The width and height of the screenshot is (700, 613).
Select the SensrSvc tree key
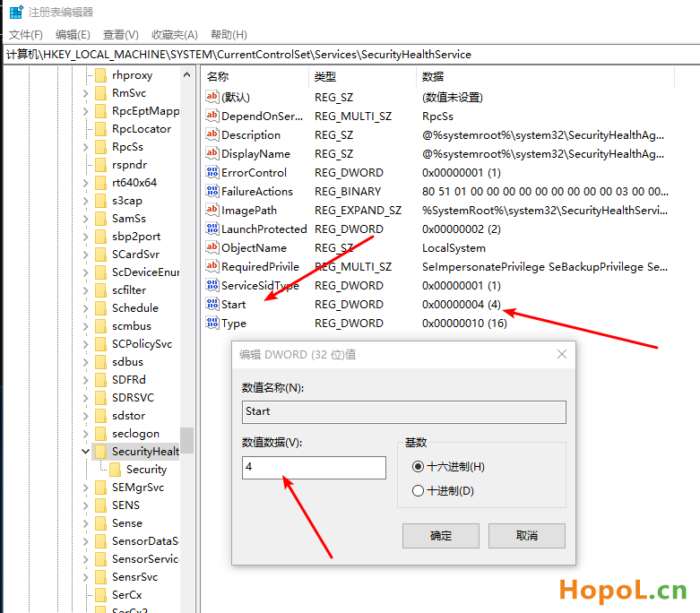tap(134, 577)
